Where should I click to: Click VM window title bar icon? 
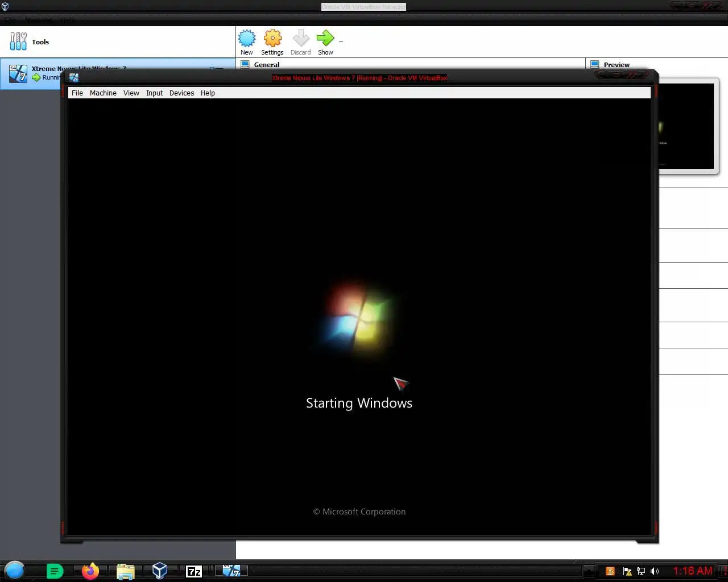pos(74,78)
